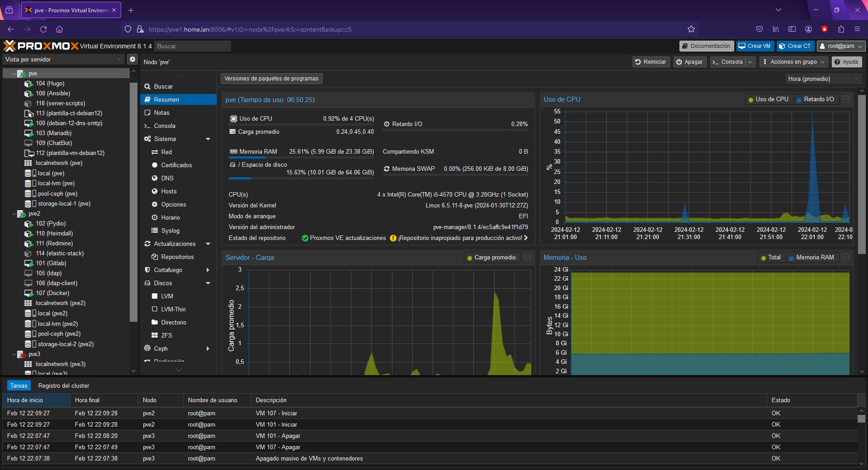This screenshot has height=470, width=868.
Task: Click the Crear CT button
Action: point(795,46)
